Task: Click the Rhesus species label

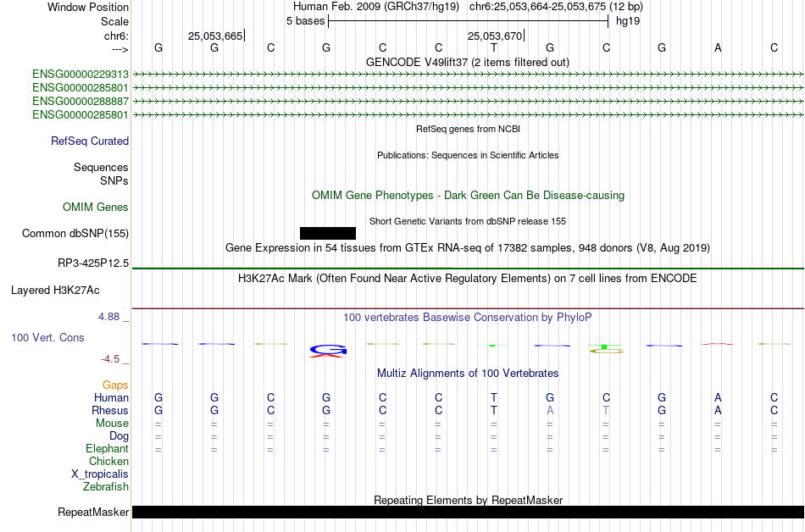Action: tap(110, 410)
